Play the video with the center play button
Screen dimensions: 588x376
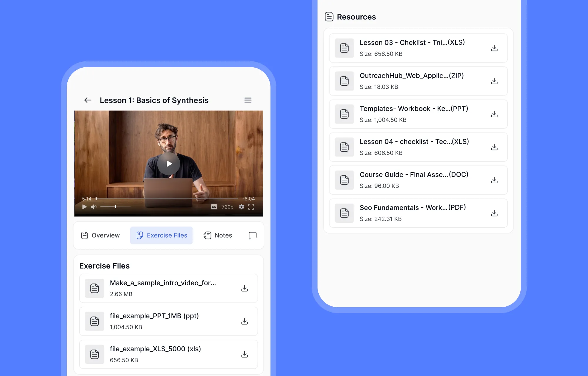pyautogui.click(x=168, y=164)
